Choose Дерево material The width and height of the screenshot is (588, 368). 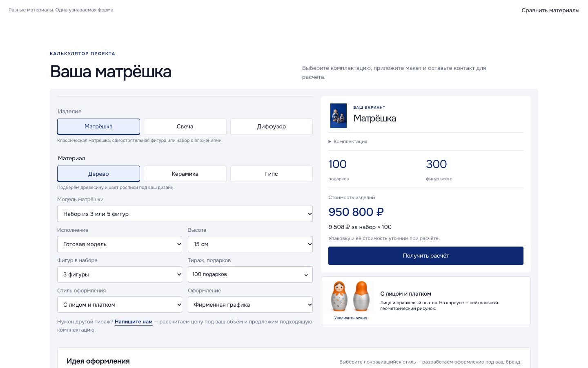tap(98, 174)
